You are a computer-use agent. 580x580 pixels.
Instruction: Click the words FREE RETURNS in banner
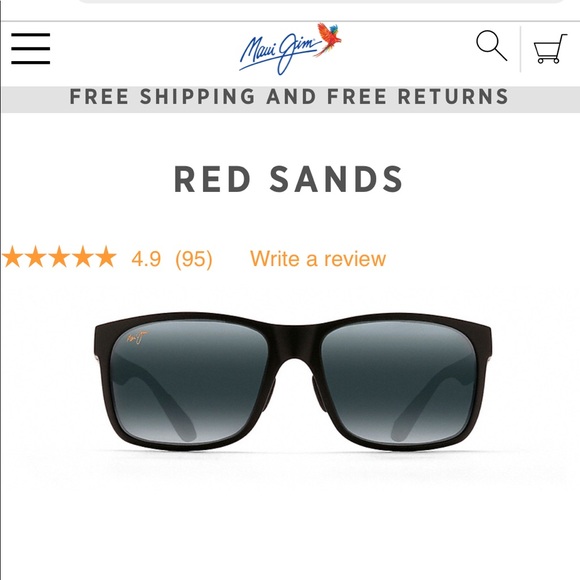(x=418, y=97)
